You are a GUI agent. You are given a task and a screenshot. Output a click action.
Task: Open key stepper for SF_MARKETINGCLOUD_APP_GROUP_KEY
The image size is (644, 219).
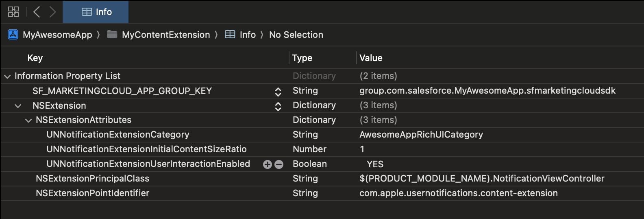(278, 92)
